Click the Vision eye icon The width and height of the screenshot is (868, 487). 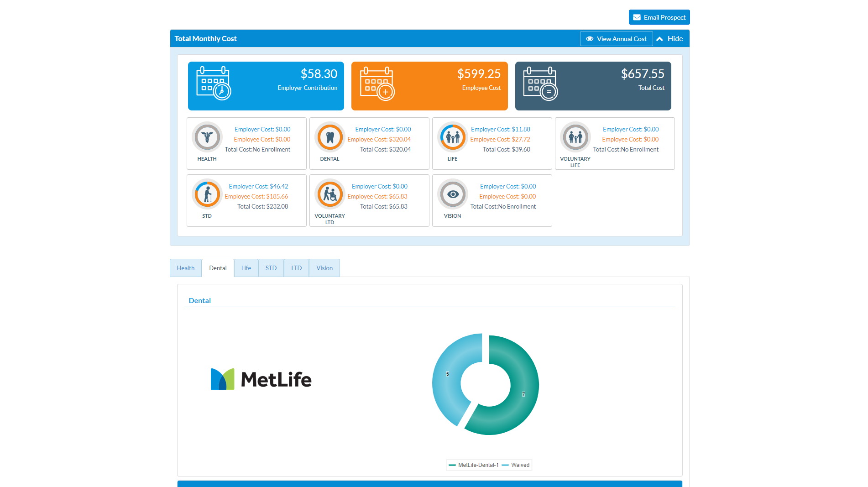(x=453, y=194)
